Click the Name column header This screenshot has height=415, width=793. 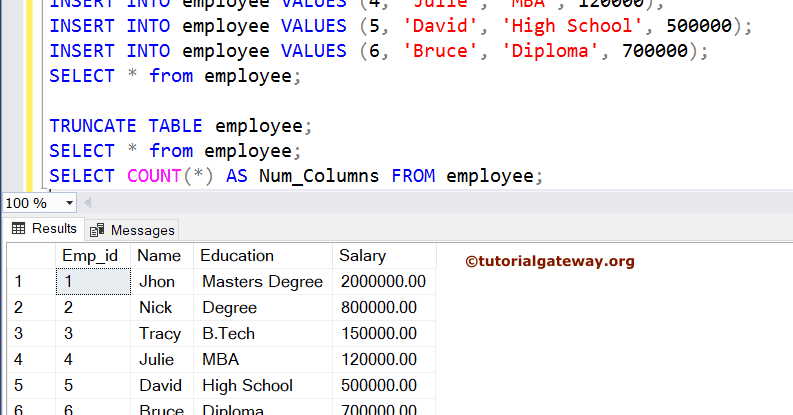click(x=162, y=256)
